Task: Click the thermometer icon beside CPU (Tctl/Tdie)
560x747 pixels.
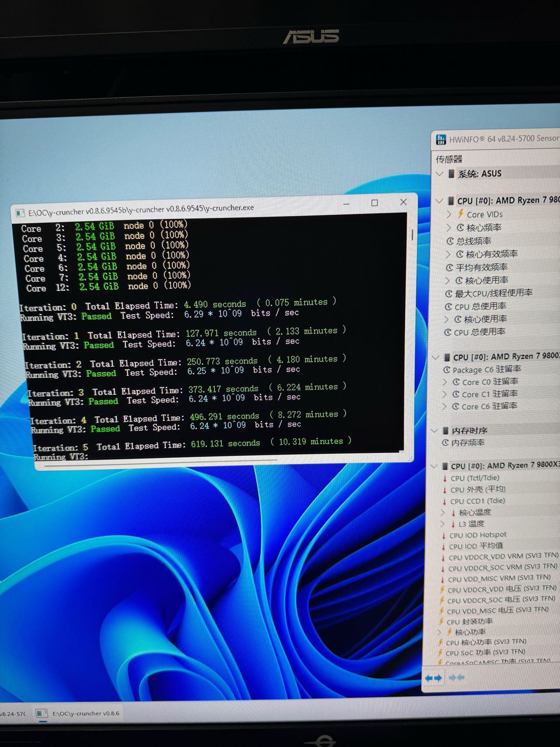Action: pos(445,478)
